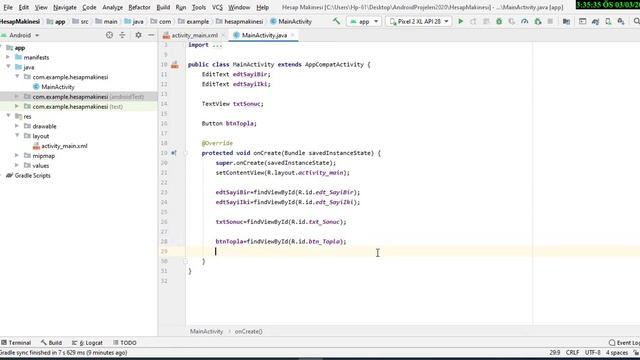Screen dimensions: 640x360
Task: Expand the values folder
Action: (17, 165)
